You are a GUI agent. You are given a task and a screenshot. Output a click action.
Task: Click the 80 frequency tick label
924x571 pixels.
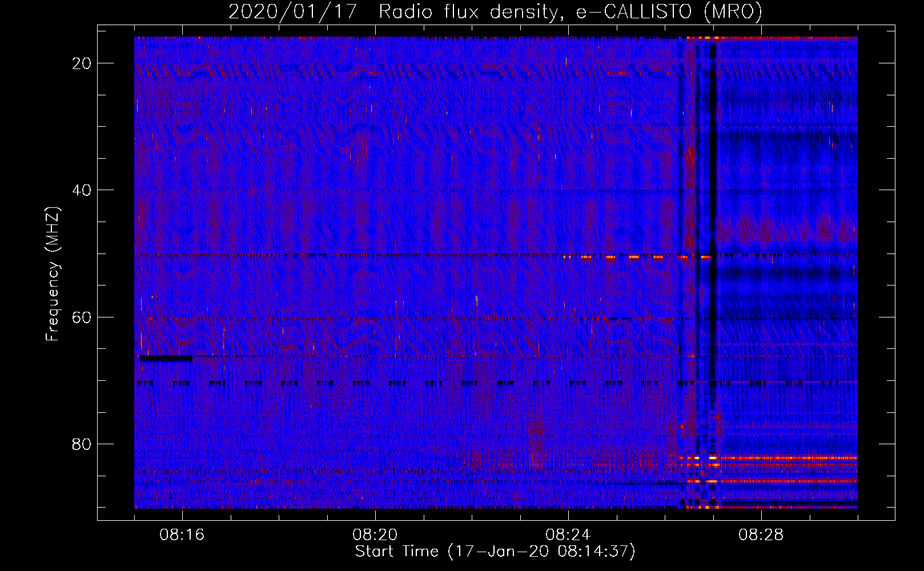[82, 444]
